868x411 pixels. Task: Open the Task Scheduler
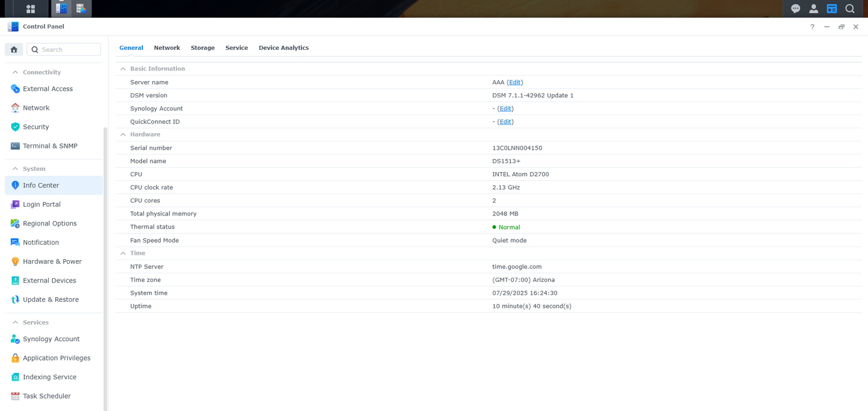(45, 396)
